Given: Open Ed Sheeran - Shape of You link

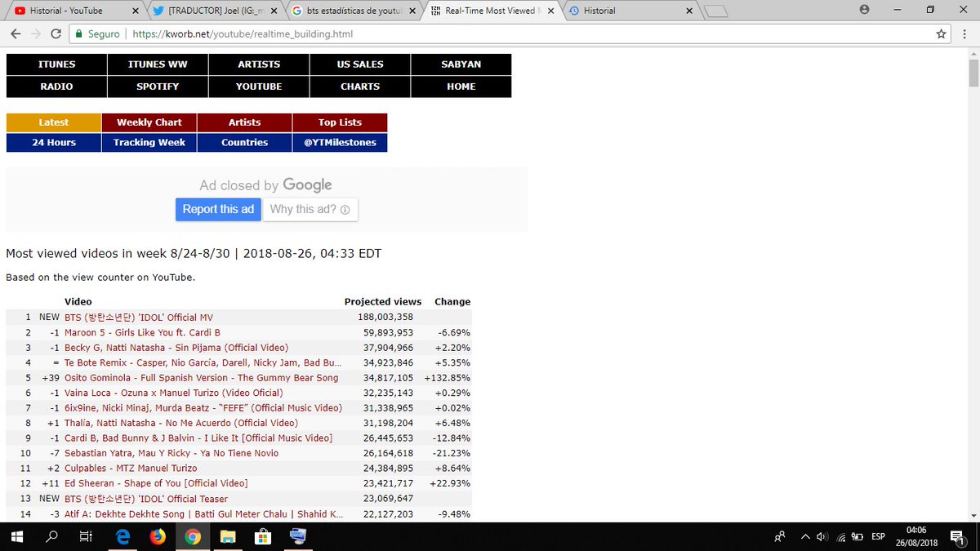Looking at the screenshot, I should tap(156, 483).
